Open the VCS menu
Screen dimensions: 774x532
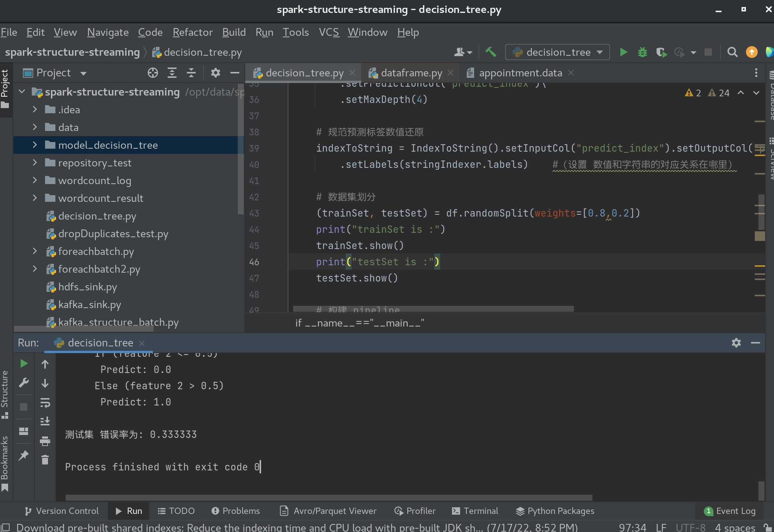(329, 32)
